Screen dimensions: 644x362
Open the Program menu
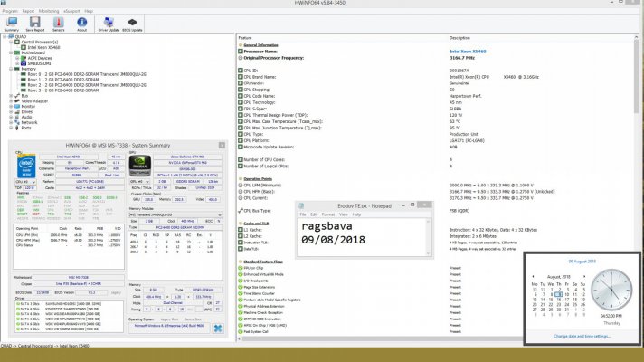coord(10,11)
